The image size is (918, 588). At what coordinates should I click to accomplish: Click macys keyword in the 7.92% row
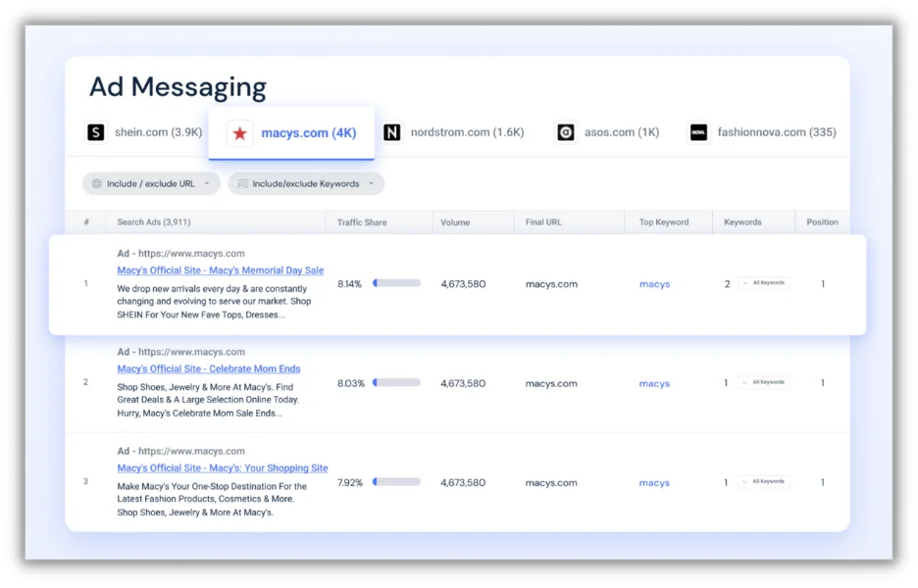654,483
